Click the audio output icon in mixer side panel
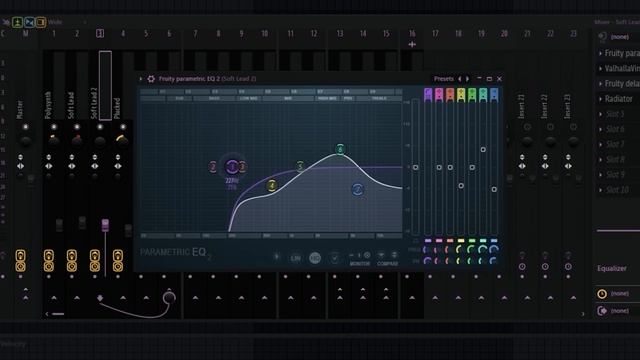Screen dimensions: 640x360 click(x=602, y=311)
